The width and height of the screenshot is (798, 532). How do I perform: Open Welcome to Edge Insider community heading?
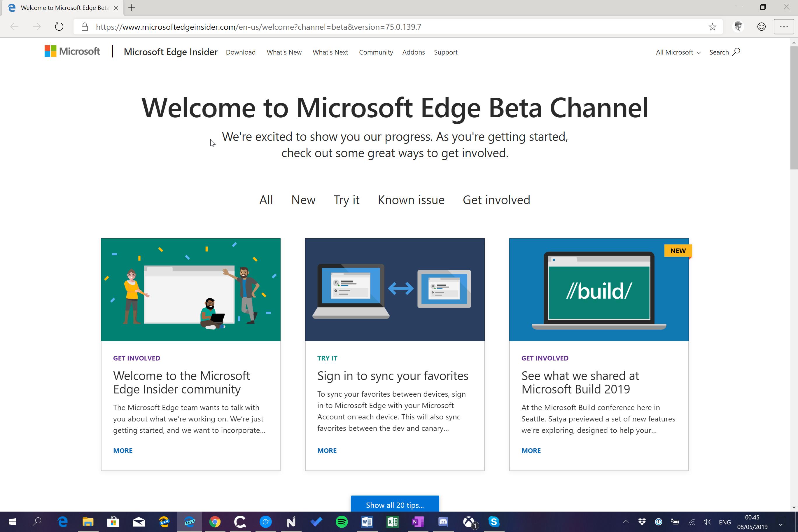181,382
